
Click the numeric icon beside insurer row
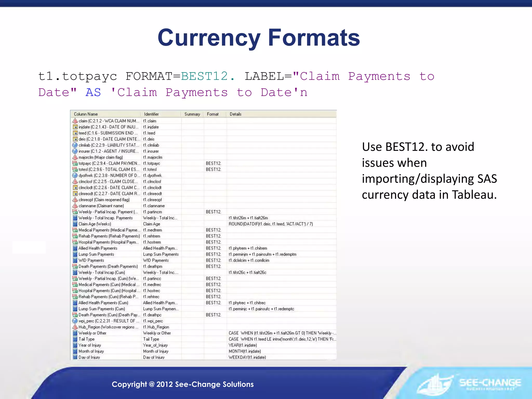click(75, 151)
